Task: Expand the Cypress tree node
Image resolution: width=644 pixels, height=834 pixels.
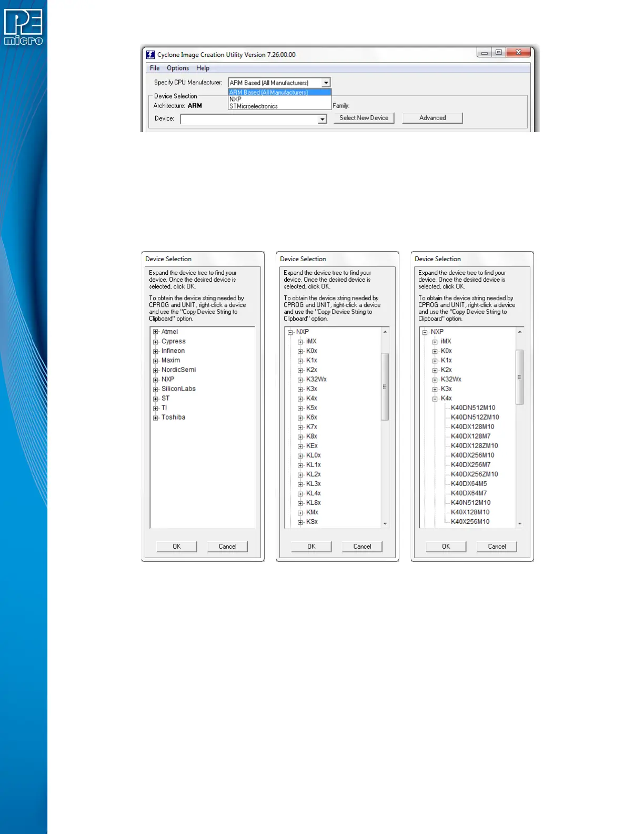Action: tap(156, 341)
